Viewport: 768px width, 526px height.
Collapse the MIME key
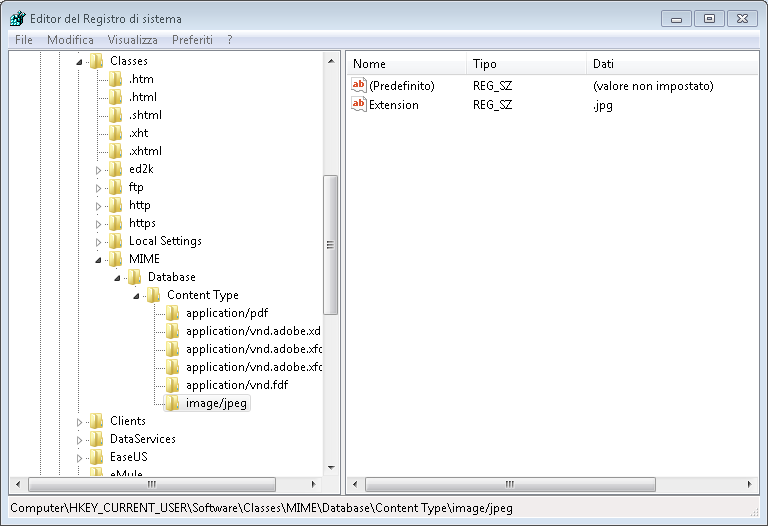[x=98, y=260]
